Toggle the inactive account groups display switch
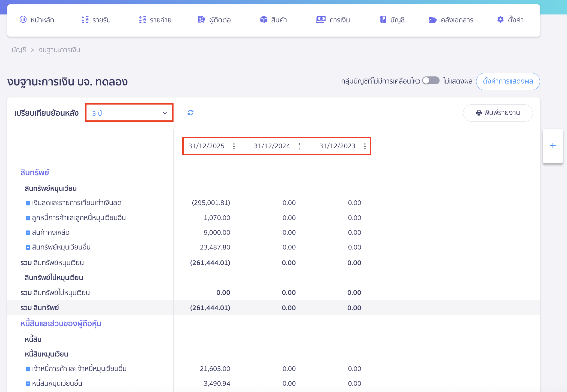The width and height of the screenshot is (567, 392). pyautogui.click(x=431, y=81)
